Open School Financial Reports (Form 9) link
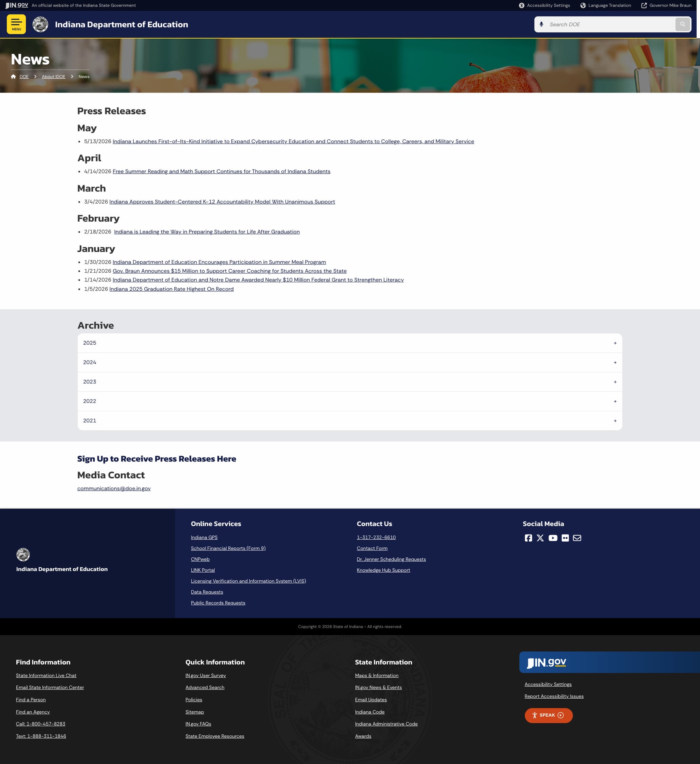700x764 pixels. pyautogui.click(x=228, y=549)
